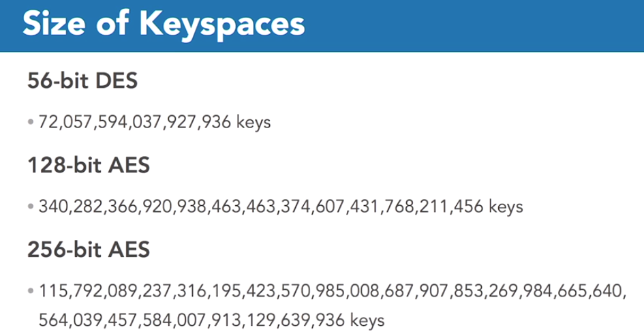
Task: Click the word "of" in the title
Action: [x=120, y=24]
